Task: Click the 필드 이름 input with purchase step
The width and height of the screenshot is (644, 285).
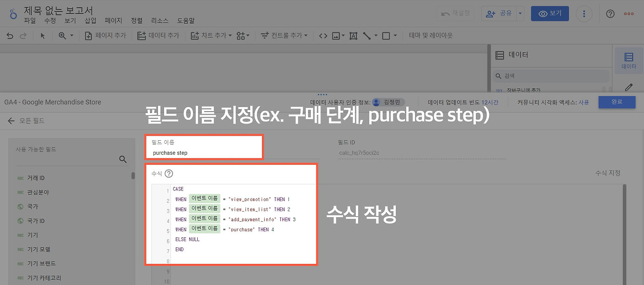Action: coord(204,152)
